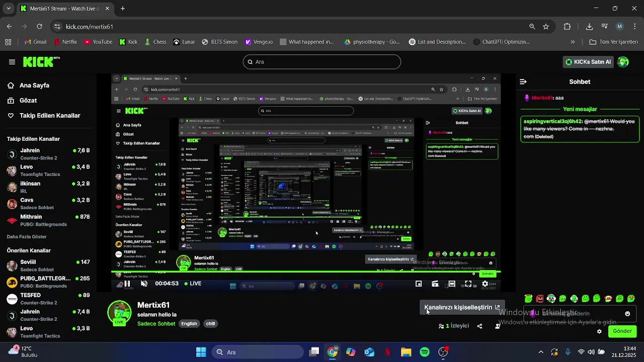Click the clip creation icon
Viewport: 644px width, 362px height.
coord(435,284)
